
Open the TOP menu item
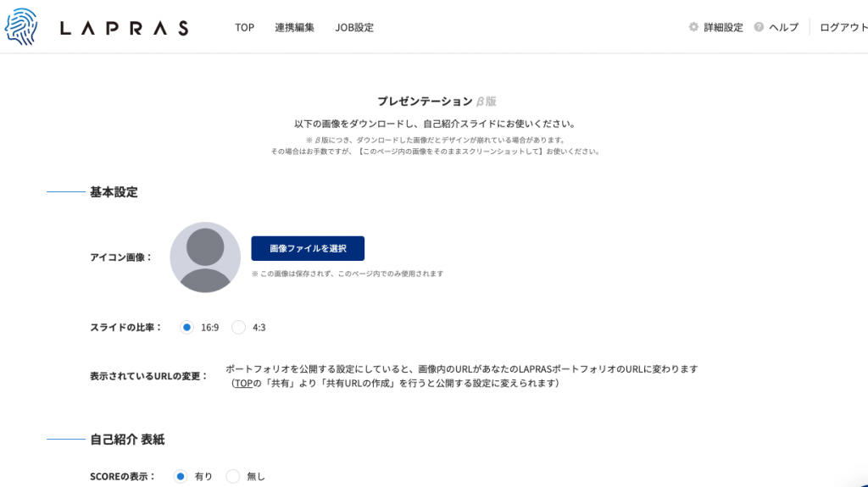coord(244,28)
